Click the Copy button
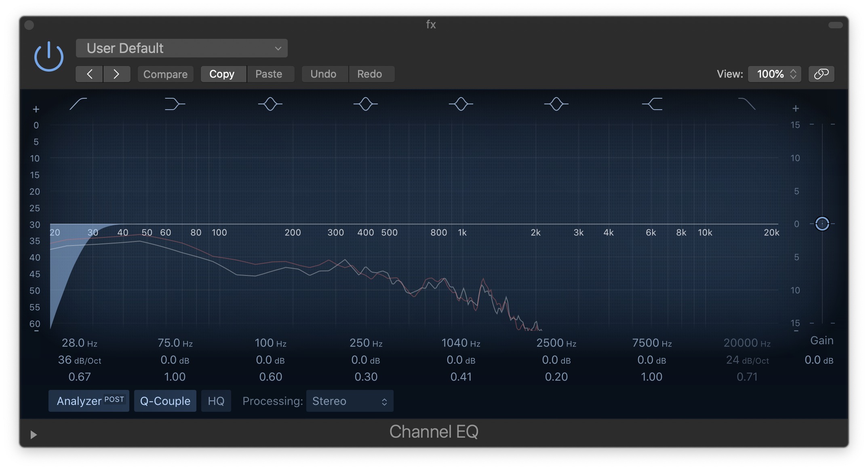 coord(222,74)
